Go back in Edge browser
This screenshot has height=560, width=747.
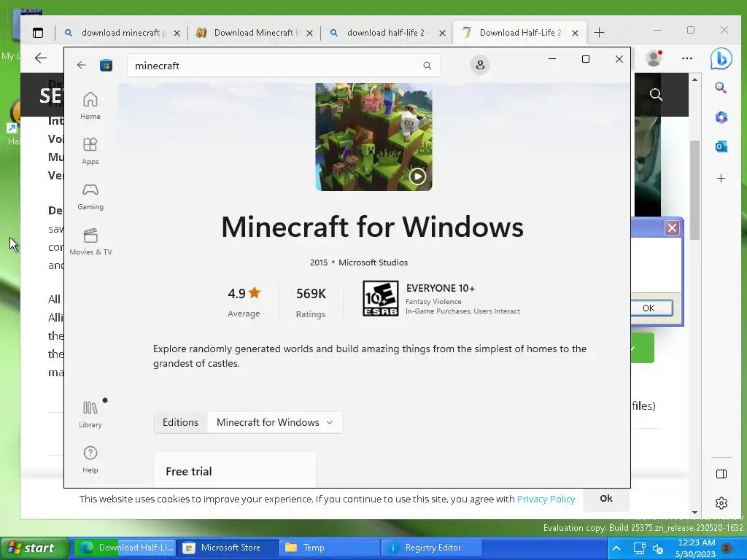point(41,58)
